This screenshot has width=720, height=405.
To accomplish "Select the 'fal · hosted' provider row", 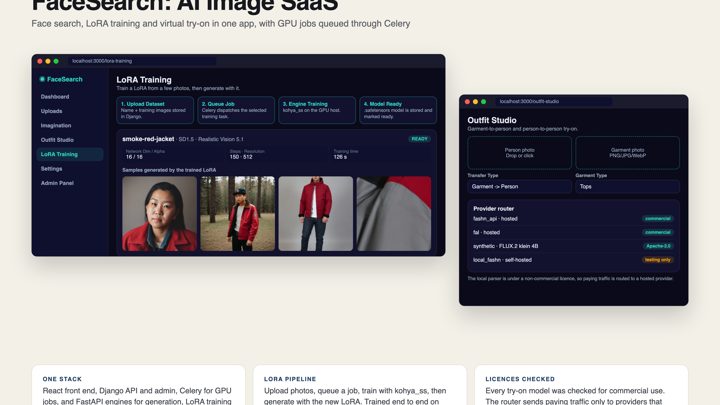I will pyautogui.click(x=573, y=232).
